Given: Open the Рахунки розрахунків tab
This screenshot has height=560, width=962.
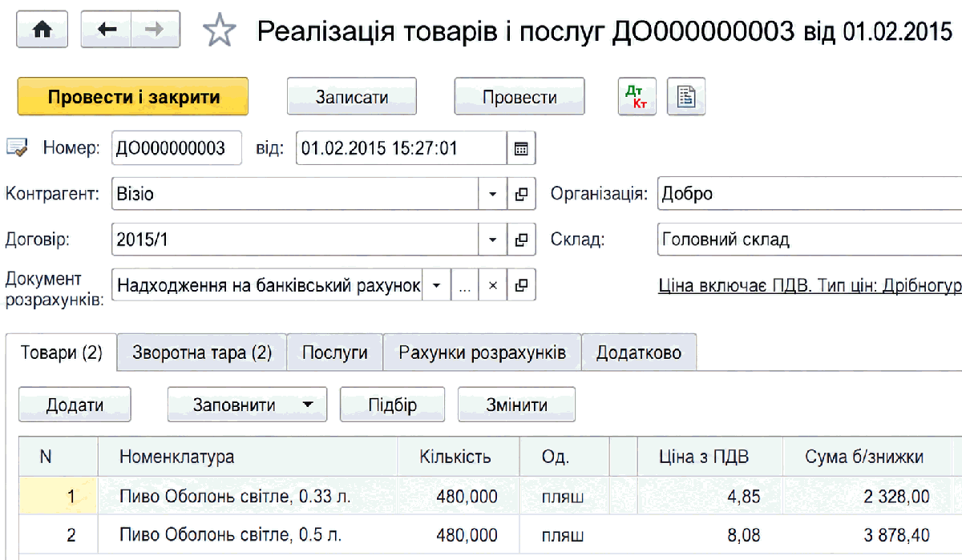Looking at the screenshot, I should click(x=483, y=353).
